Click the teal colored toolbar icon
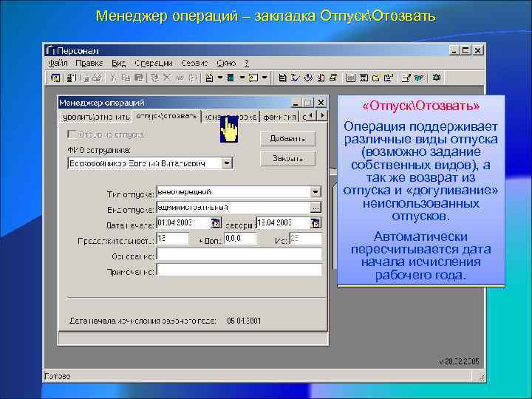Screen dimensions: 532x399 pos(419,78)
